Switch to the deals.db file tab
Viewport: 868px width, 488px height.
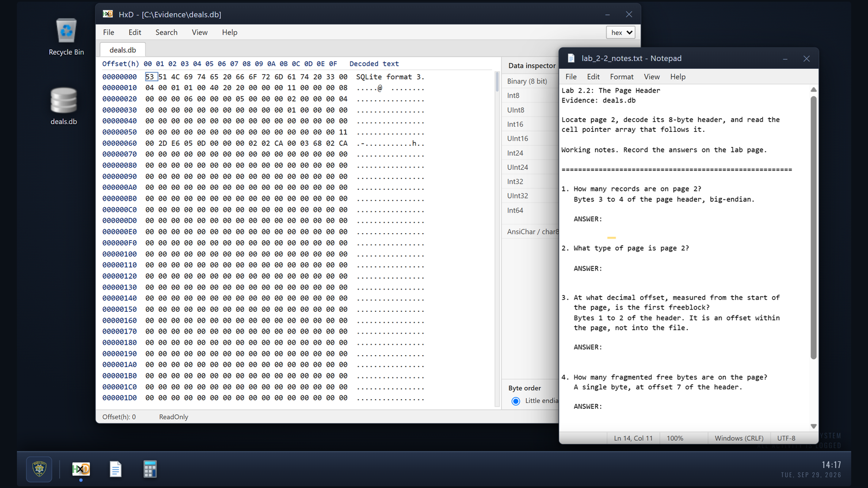(123, 50)
